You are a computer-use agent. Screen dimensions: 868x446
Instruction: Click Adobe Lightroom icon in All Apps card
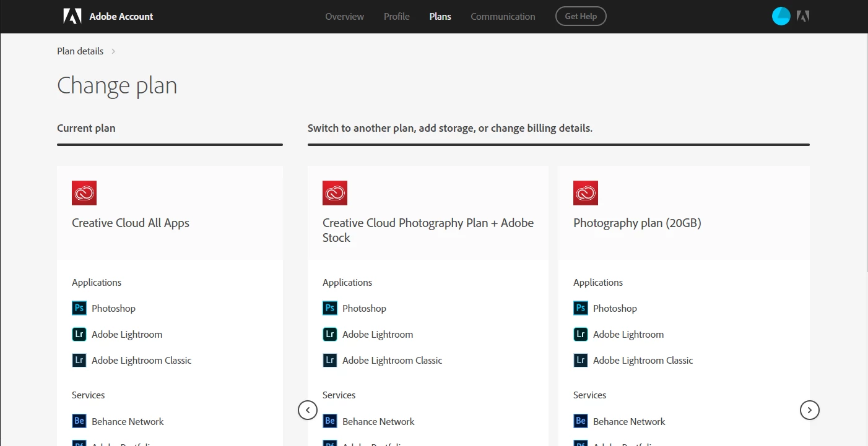79,334
